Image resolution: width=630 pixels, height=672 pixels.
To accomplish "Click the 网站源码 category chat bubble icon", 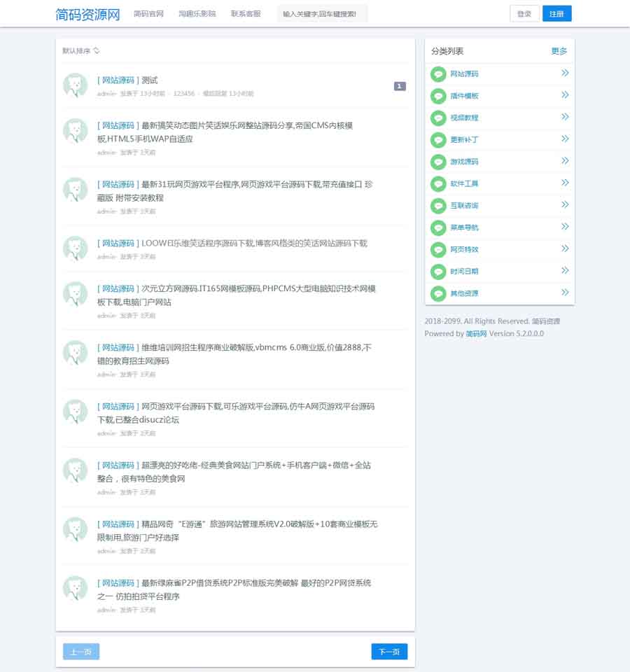I will pyautogui.click(x=438, y=74).
